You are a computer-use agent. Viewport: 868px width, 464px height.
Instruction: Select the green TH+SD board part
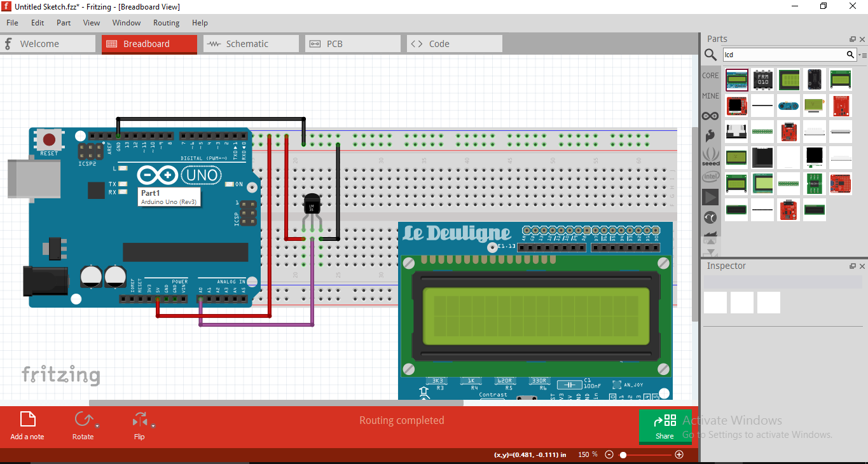[814, 183]
